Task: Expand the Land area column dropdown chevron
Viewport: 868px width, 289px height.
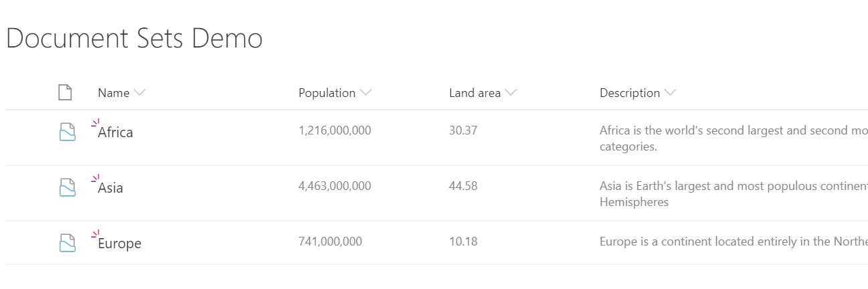Action: pos(511,93)
